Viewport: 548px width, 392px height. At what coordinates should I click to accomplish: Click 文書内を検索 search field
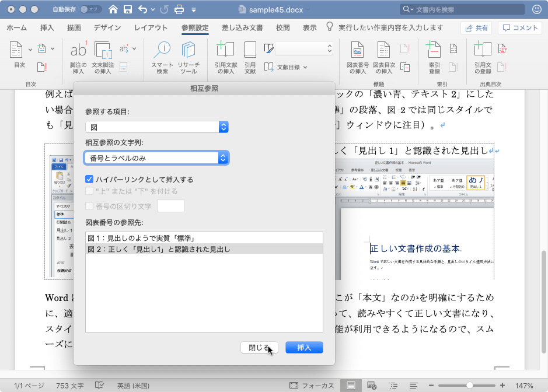click(462, 9)
